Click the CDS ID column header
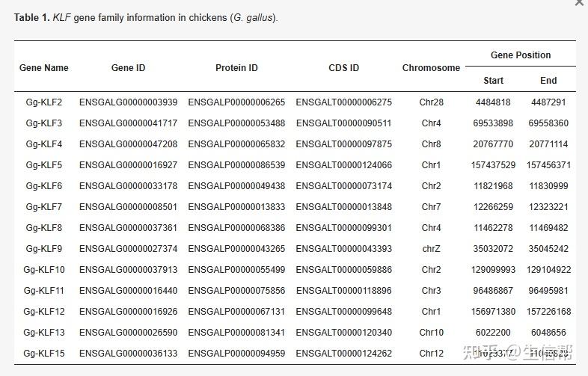 click(343, 68)
